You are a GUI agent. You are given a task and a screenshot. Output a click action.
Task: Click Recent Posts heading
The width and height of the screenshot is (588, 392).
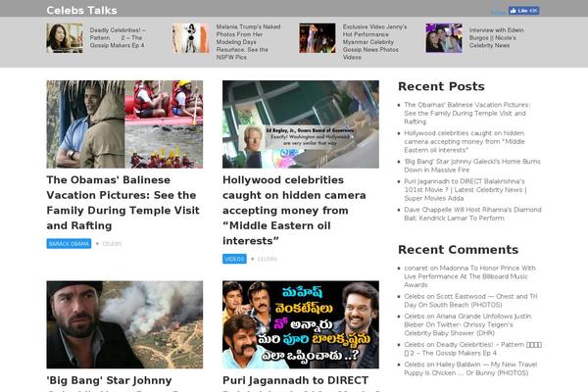[x=441, y=86]
